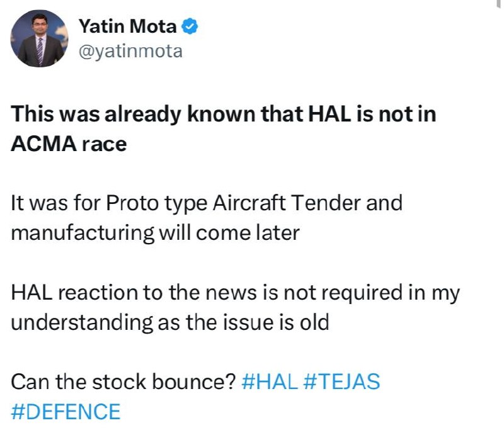Click the line "manufacturing will come later"
Screen dimensions: 504x435
point(155,233)
